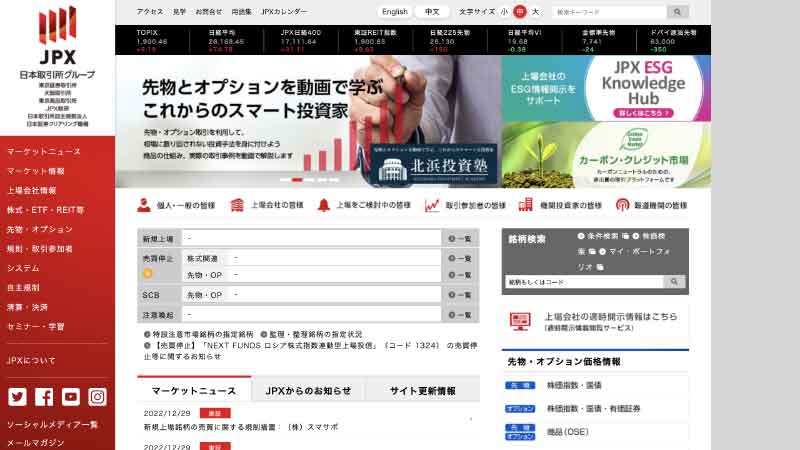Switch language to English
The height and width of the screenshot is (450, 800).
[x=395, y=12]
